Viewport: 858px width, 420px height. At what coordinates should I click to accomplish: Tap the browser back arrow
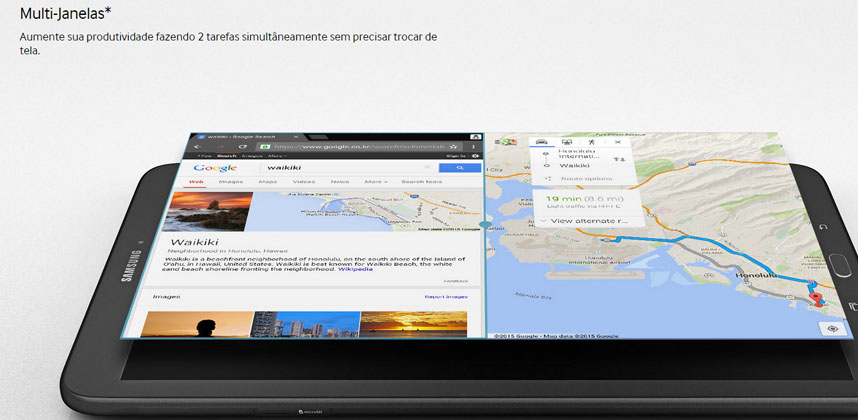198,147
